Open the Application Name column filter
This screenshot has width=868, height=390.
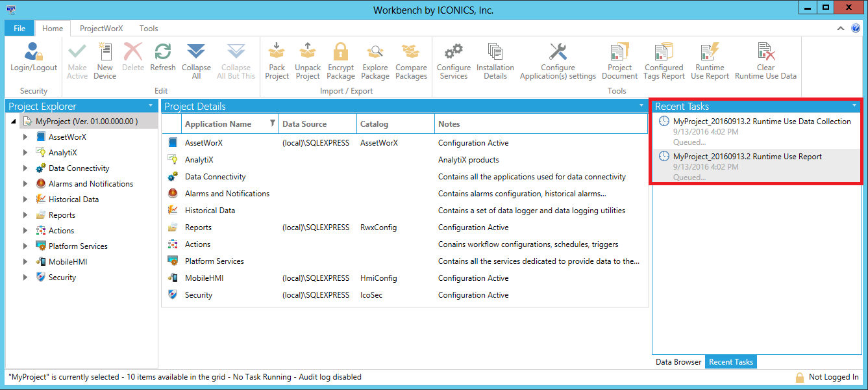(273, 123)
